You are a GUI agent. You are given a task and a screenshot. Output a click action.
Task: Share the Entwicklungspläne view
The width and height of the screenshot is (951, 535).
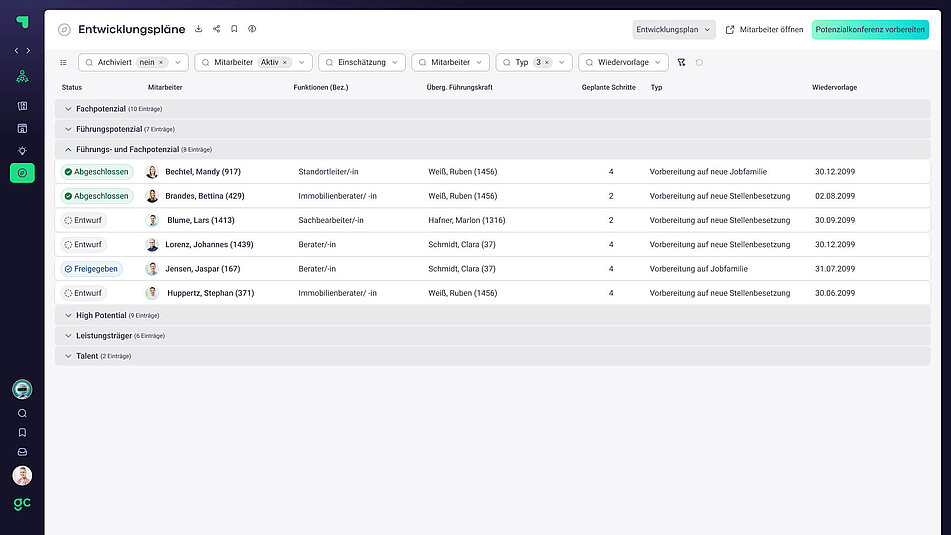pyautogui.click(x=217, y=29)
